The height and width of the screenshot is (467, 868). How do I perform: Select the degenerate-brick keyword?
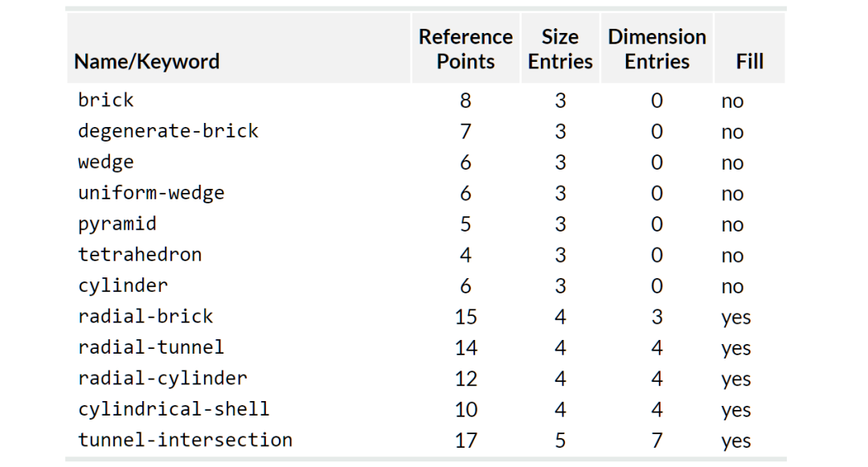(168, 131)
